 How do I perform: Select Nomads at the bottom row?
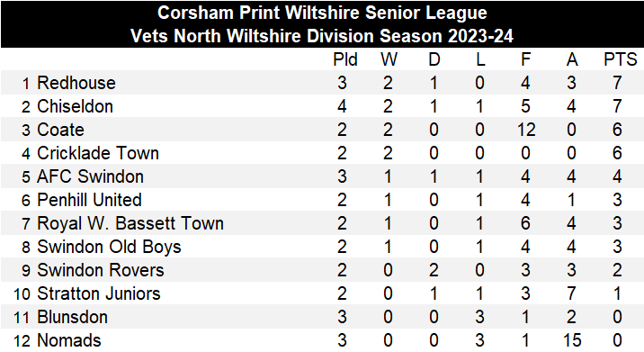click(x=69, y=341)
